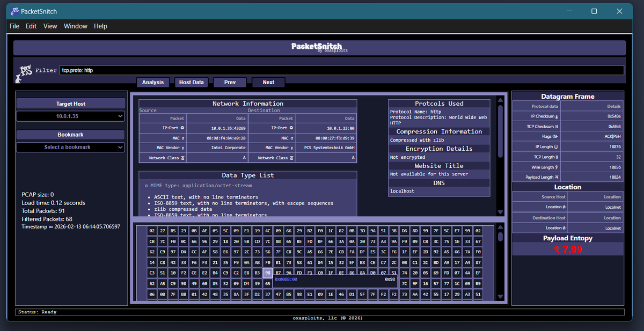Open the Window menu
Screen dimensions: 644x331
(x=76, y=26)
